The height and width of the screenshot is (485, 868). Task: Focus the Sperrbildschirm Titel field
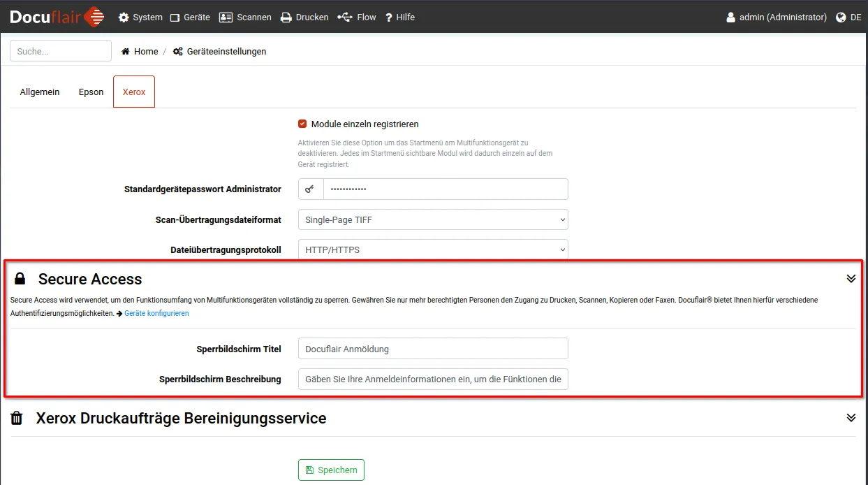point(432,349)
